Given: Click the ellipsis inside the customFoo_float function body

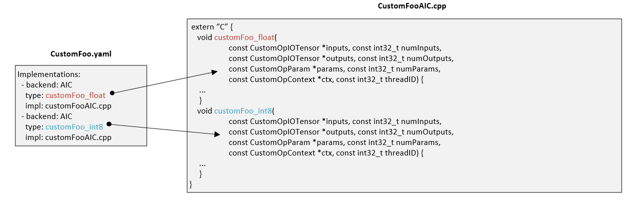Looking at the screenshot, I should click(203, 90).
